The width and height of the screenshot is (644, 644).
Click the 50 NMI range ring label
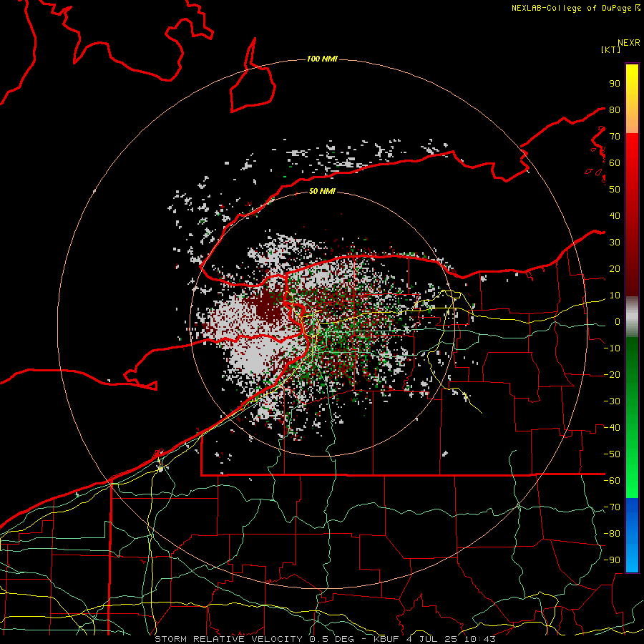pos(322,191)
